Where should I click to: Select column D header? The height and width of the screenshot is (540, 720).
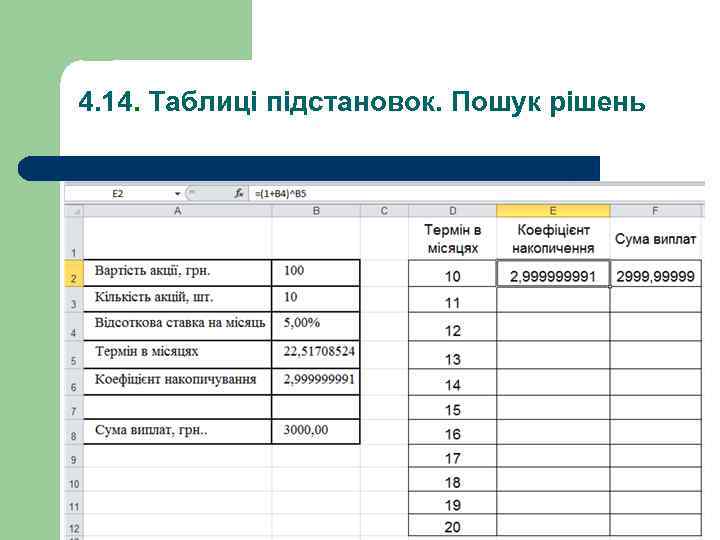pyautogui.click(x=452, y=211)
